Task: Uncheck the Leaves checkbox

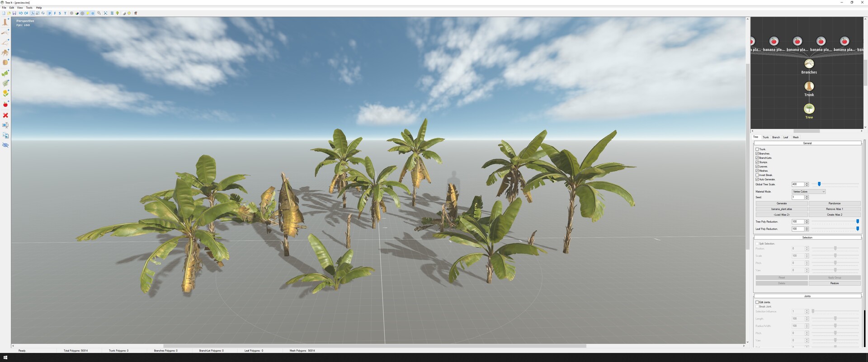Action: 757,167
